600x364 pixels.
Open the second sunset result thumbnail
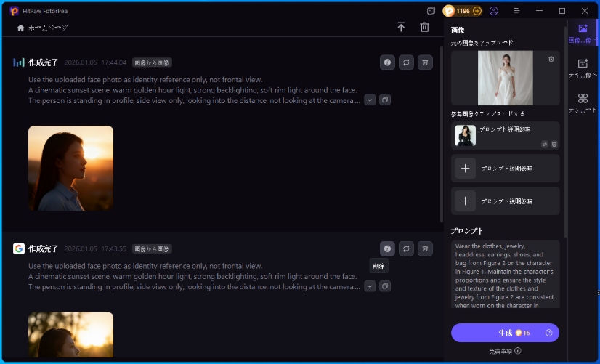pyautogui.click(x=70, y=334)
